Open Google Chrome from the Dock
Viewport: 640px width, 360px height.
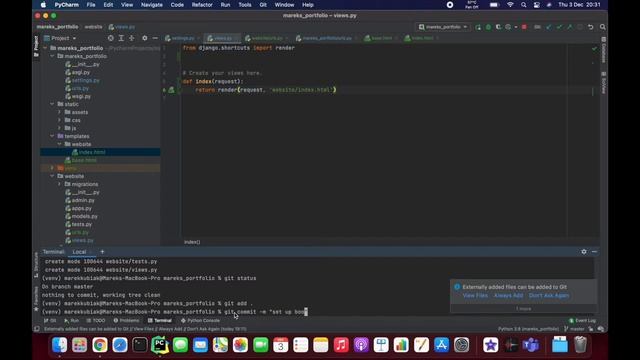[x=100, y=345]
